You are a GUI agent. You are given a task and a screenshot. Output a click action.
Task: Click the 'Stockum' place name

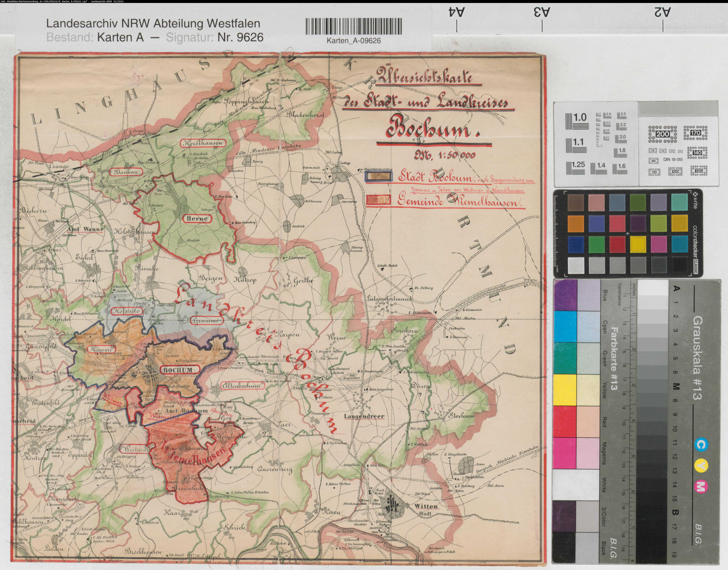(461, 416)
